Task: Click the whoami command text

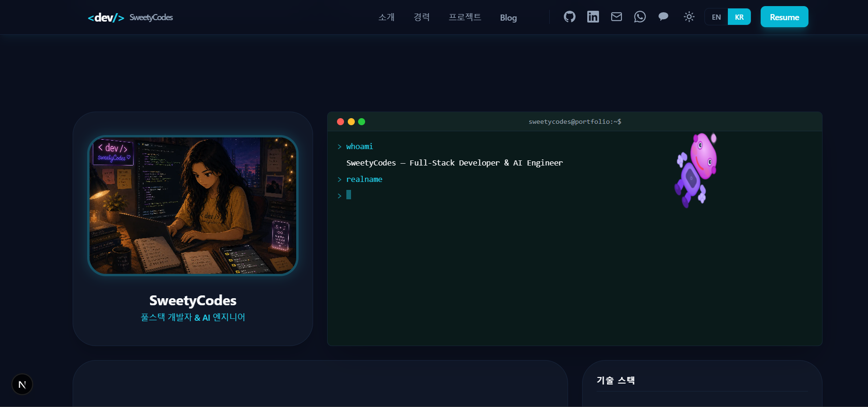Action: (359, 147)
